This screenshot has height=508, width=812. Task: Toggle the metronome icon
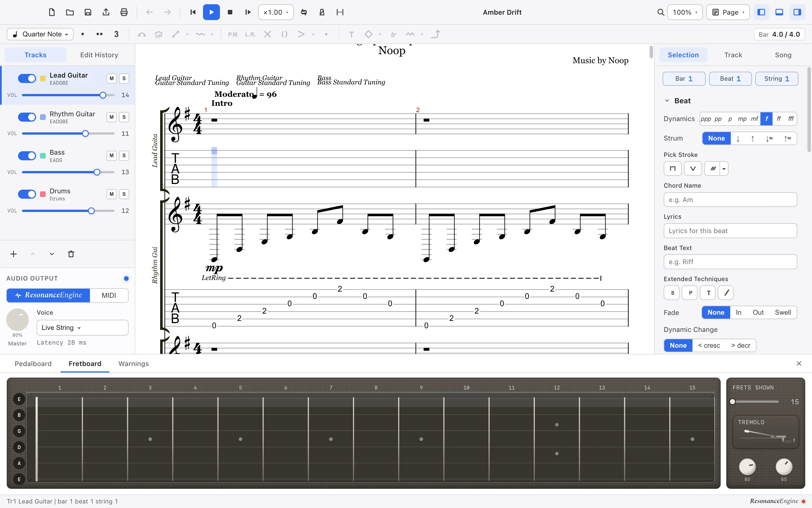322,12
